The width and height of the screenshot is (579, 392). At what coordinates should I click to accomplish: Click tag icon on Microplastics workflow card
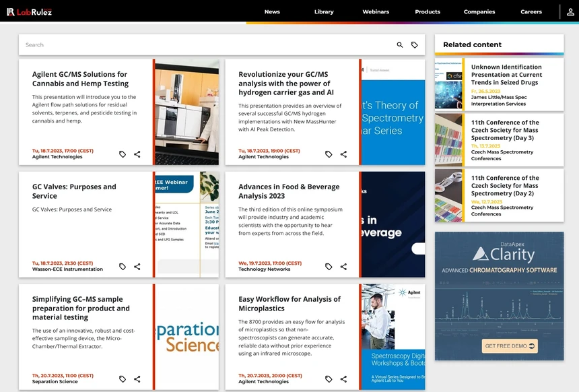tap(329, 379)
